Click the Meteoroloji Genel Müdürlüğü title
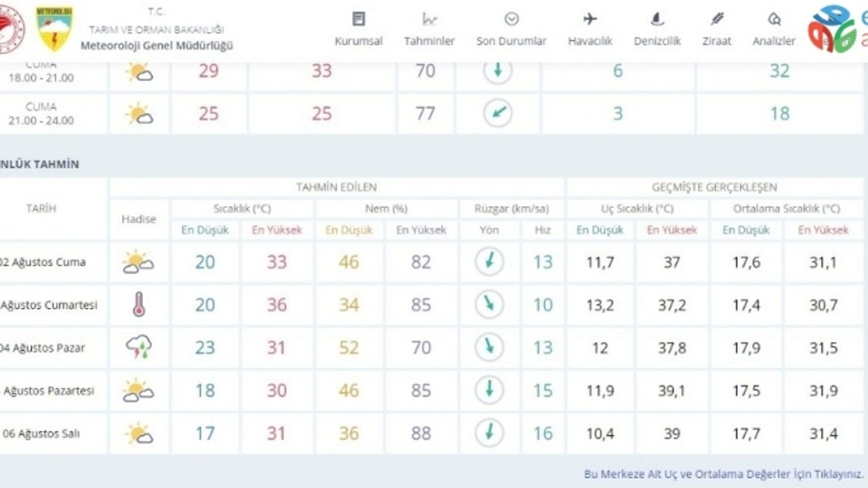 click(157, 45)
